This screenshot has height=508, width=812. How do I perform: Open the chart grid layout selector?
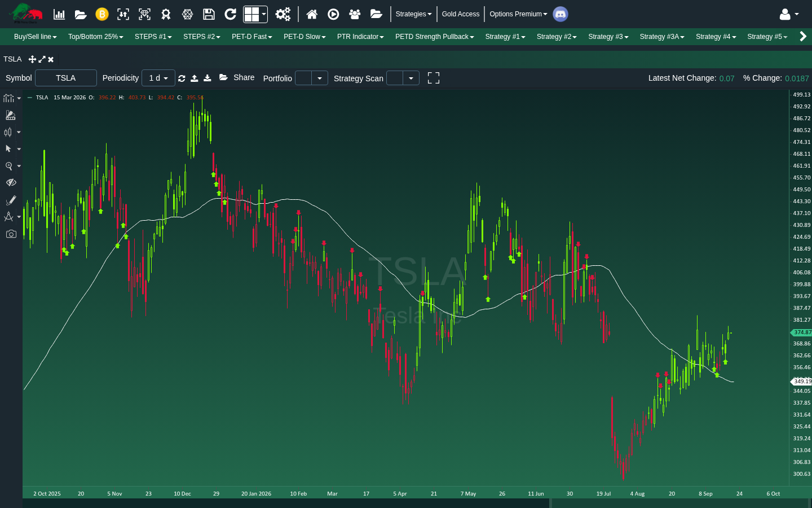[x=255, y=14]
